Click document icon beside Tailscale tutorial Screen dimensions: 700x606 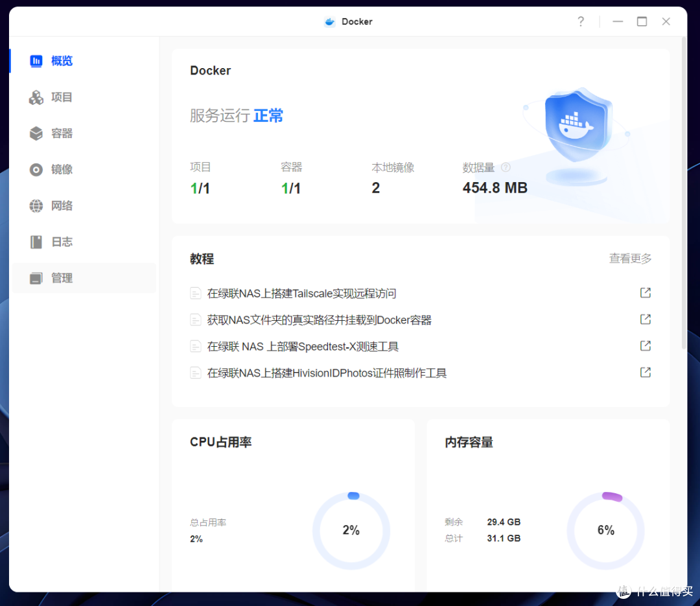tap(196, 294)
